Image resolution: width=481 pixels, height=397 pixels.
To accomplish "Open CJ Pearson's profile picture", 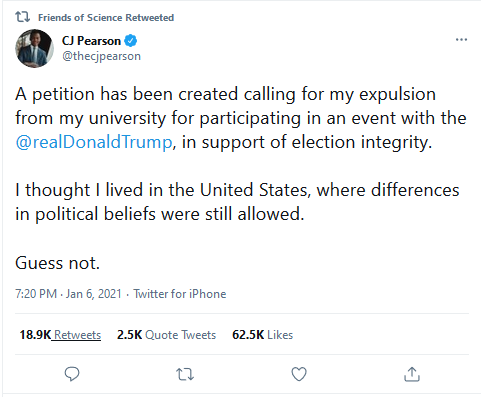I will (34, 48).
